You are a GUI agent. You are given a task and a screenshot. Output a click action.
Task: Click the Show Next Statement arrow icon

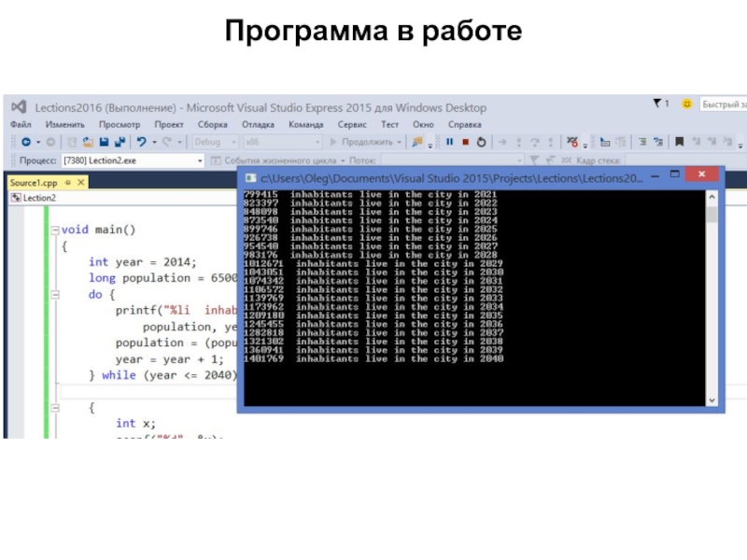tap(502, 142)
